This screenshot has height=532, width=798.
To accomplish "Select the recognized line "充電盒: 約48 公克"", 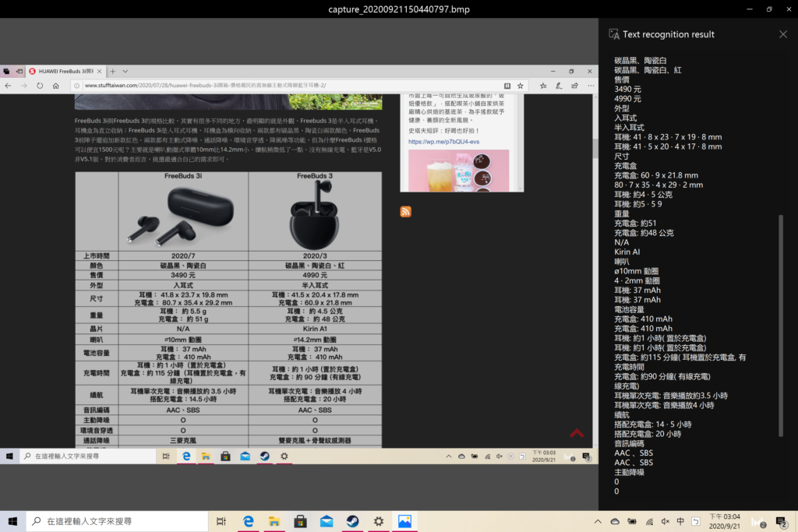I will [x=644, y=233].
